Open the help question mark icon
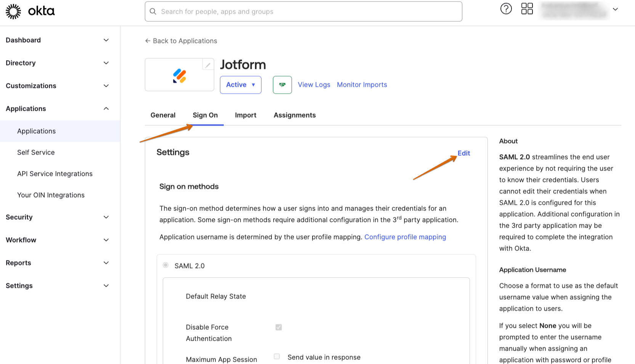This screenshot has height=364, width=635. click(x=506, y=9)
